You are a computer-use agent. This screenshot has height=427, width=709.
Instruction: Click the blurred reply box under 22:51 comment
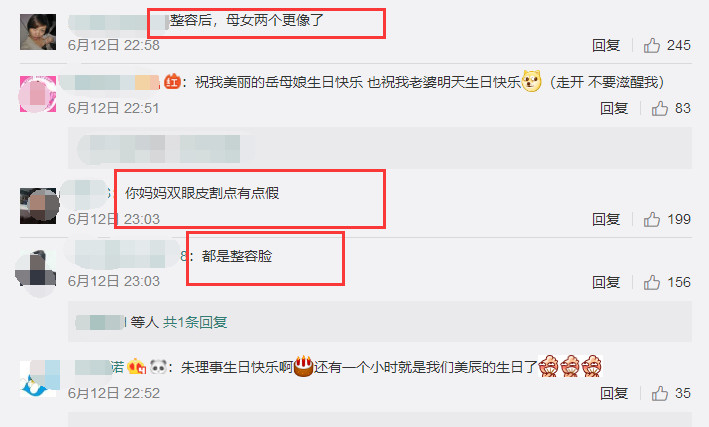380,148
